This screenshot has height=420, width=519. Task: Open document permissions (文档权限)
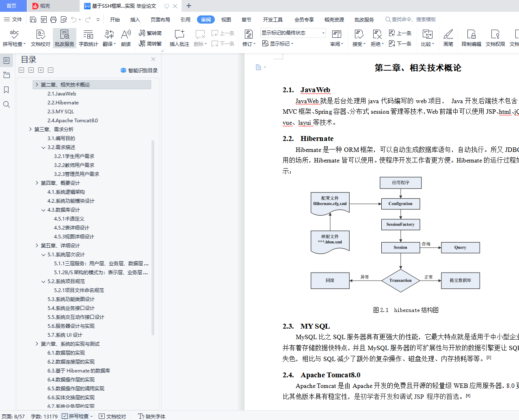[495, 38]
